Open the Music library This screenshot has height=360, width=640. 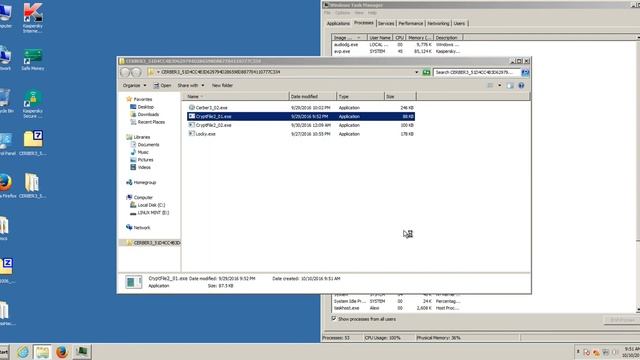(x=140, y=152)
